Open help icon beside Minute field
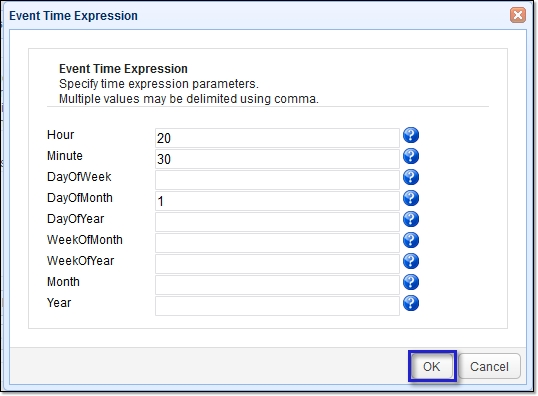The height and width of the screenshot is (396, 538). 411,156
